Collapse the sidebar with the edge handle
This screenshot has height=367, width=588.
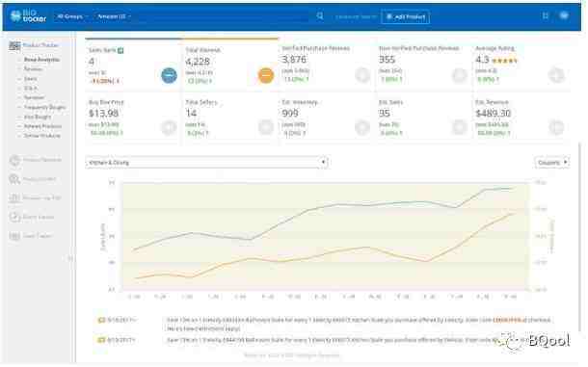(70, 259)
